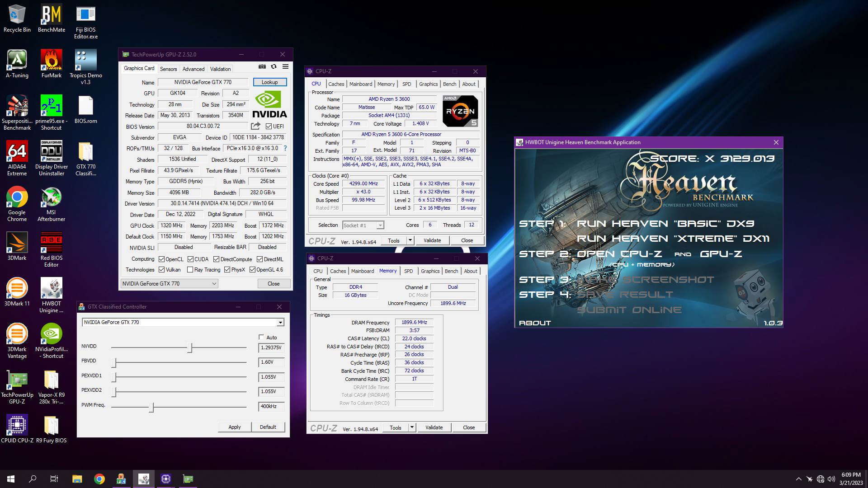Open the Windows Start button
The width and height of the screenshot is (868, 488).
[11, 479]
